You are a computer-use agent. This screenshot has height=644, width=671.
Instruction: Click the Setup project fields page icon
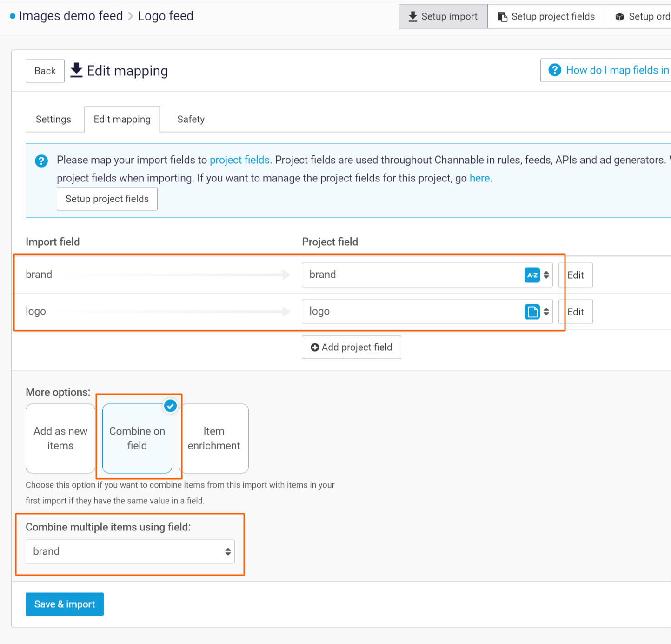click(x=502, y=16)
